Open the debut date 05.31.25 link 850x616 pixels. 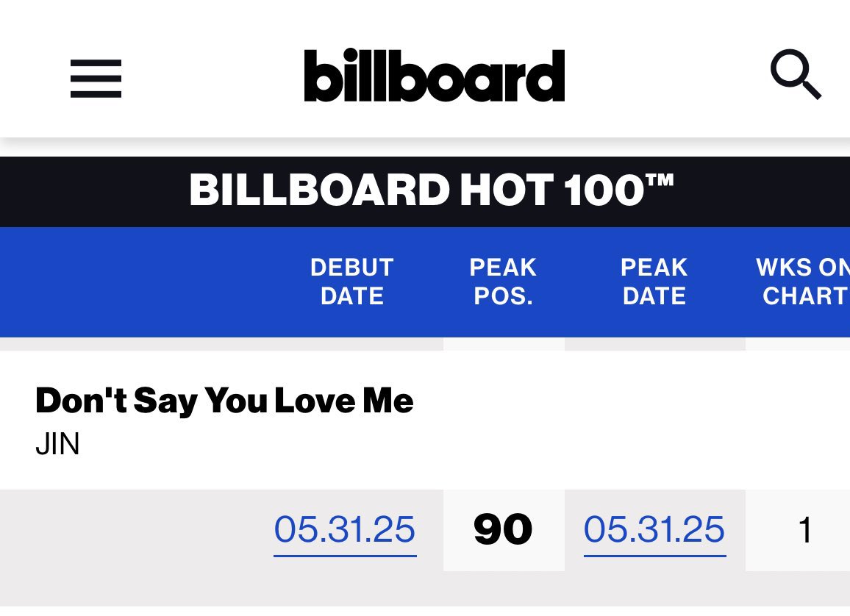[345, 530]
